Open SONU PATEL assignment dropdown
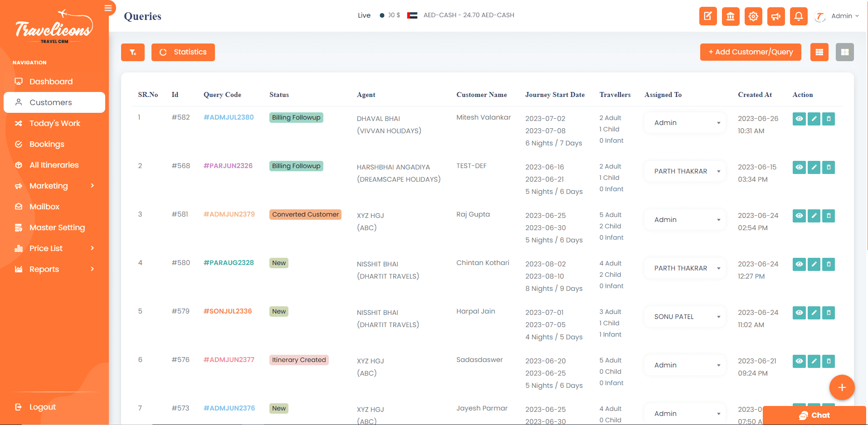 click(x=685, y=317)
